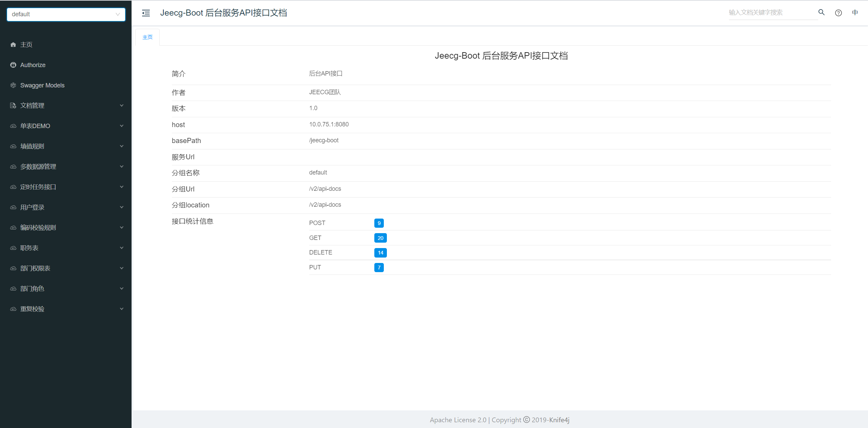Viewport: 868px width, 428px height.
Task: Click the 输入文档关键字搜索 search field
Action: (x=773, y=13)
